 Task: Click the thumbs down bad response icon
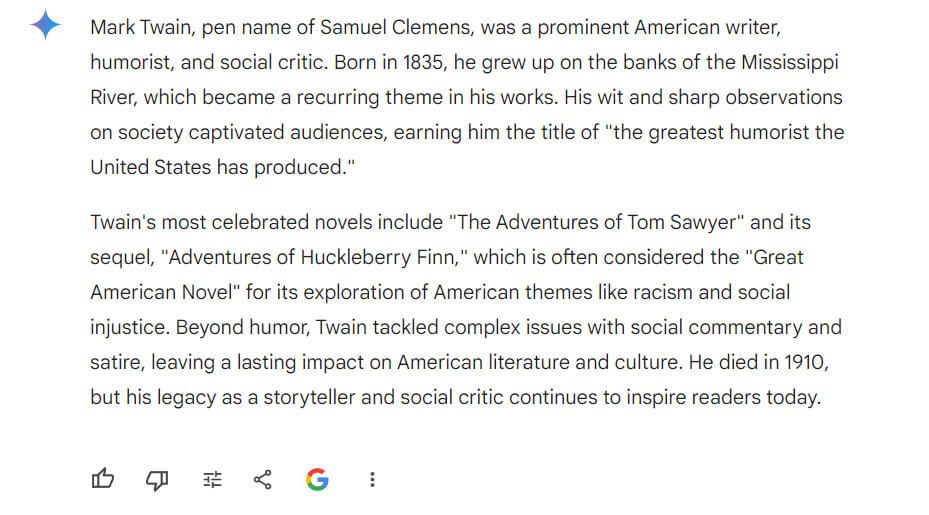coord(157,479)
